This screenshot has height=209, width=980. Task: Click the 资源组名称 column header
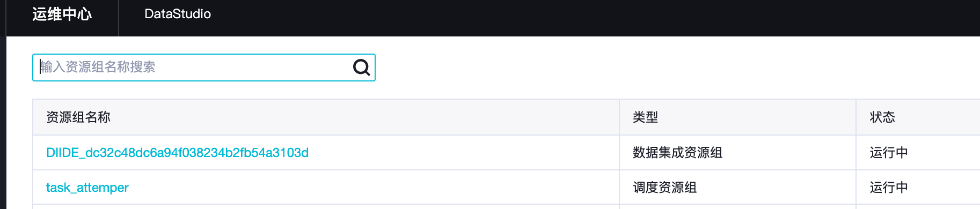(x=78, y=117)
